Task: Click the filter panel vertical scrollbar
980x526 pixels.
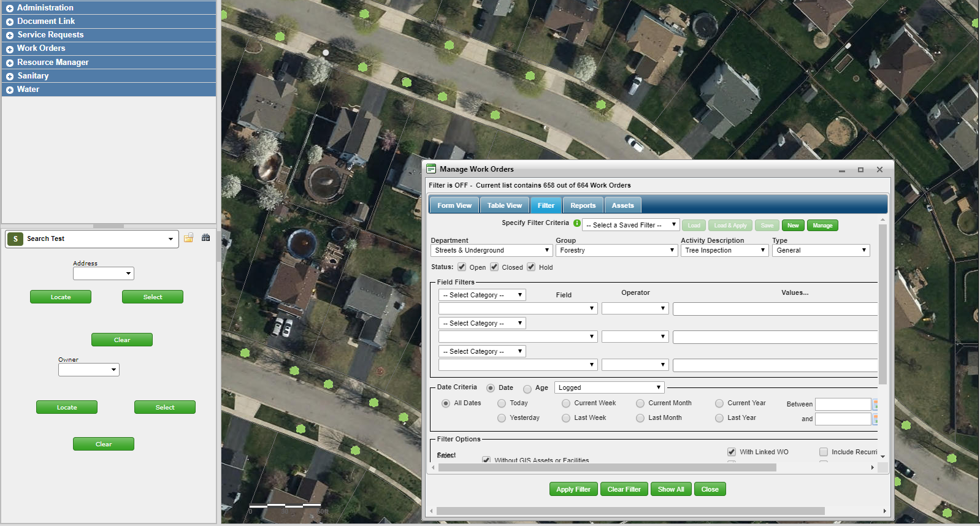Action: point(883,304)
